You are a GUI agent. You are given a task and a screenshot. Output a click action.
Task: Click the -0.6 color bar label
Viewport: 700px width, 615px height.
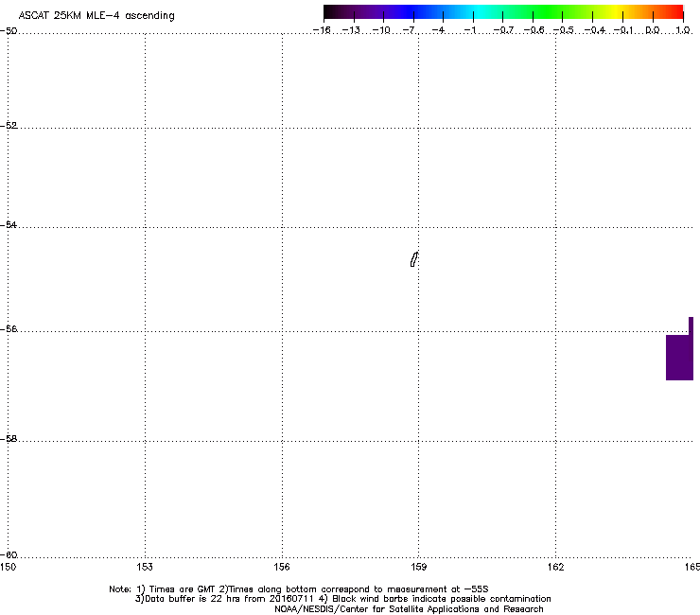(534, 30)
